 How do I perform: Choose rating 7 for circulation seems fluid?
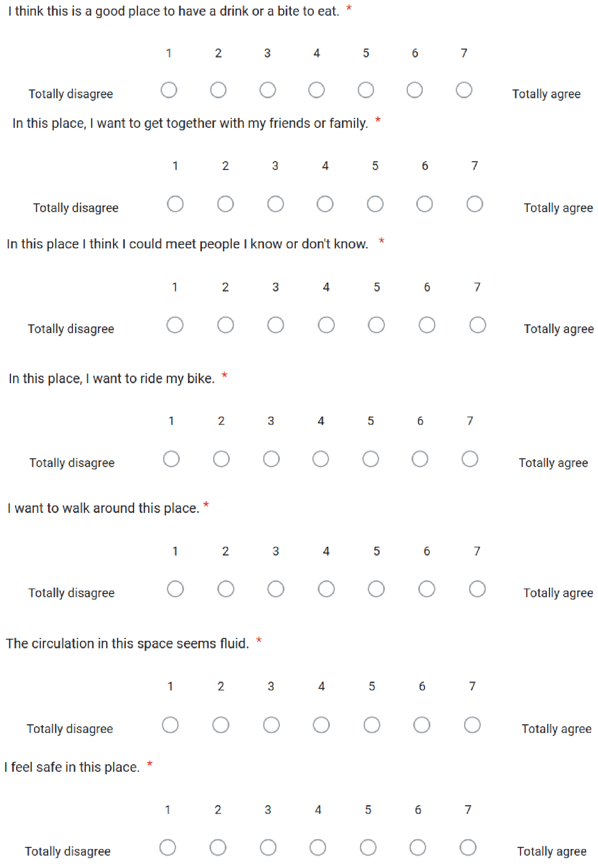[472, 725]
